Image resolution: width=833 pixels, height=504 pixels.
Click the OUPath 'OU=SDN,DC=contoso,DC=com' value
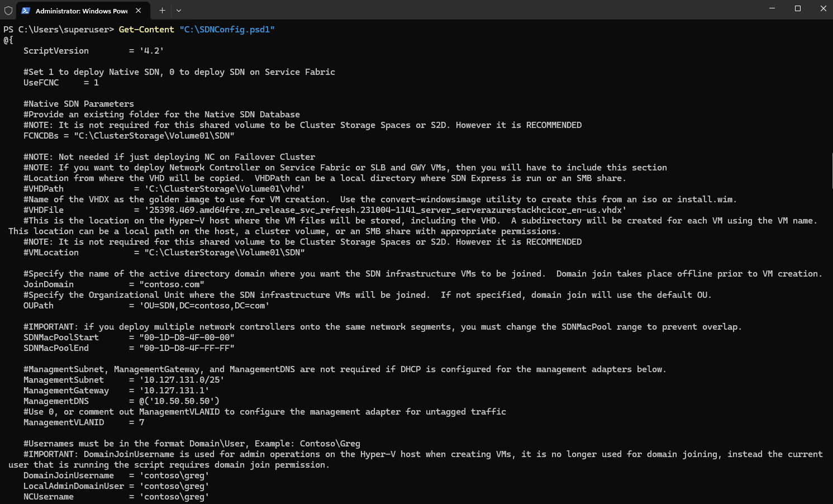tap(204, 306)
